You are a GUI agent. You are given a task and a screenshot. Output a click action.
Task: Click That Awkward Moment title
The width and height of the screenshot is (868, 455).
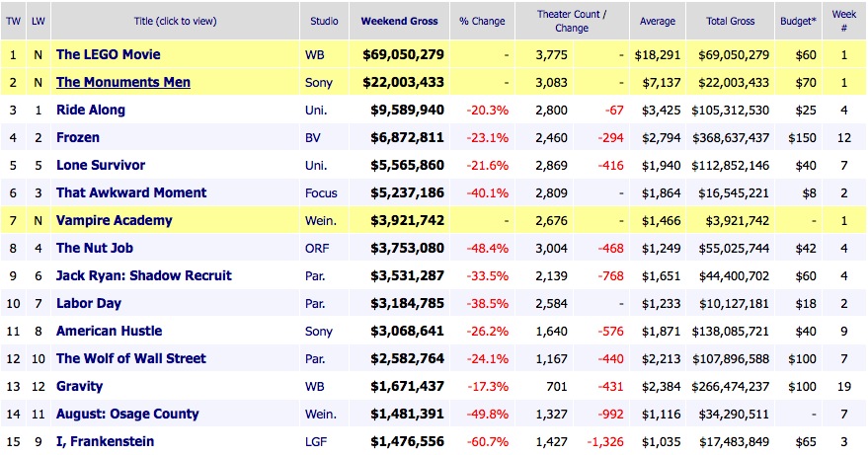131,192
